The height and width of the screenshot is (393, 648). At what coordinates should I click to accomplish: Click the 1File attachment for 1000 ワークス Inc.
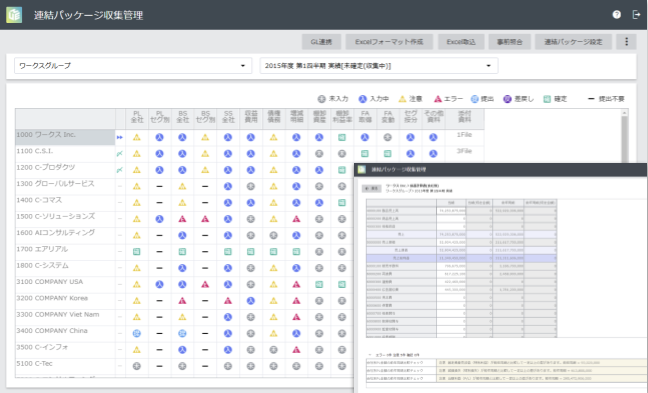pos(464,135)
